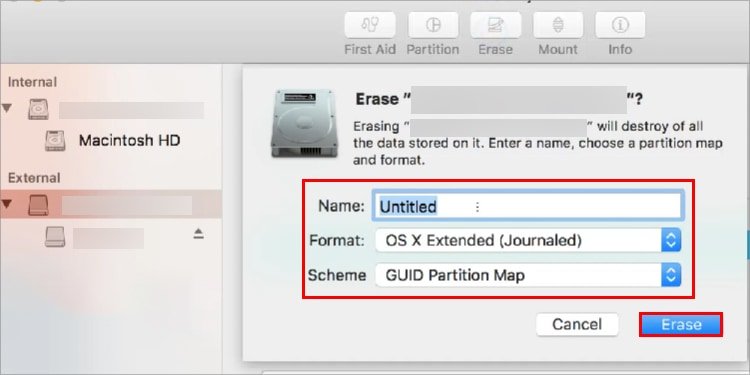Click the Mount label under toolbar
The image size is (750, 375).
coord(558,49)
